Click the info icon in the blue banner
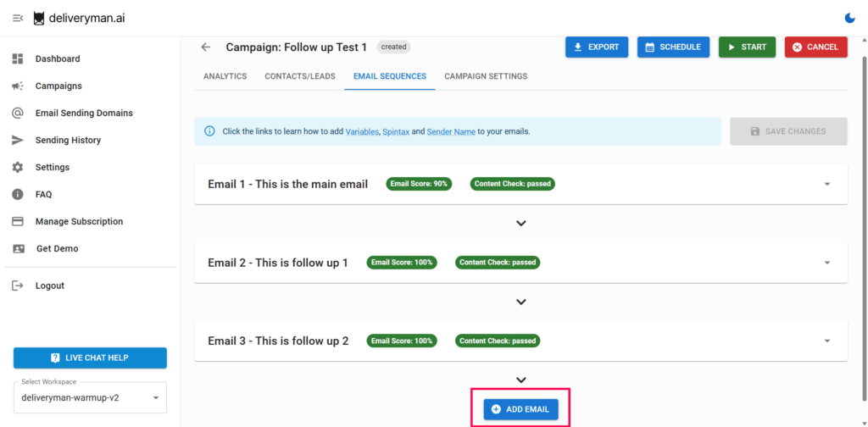The width and height of the screenshot is (868, 427). (x=209, y=131)
